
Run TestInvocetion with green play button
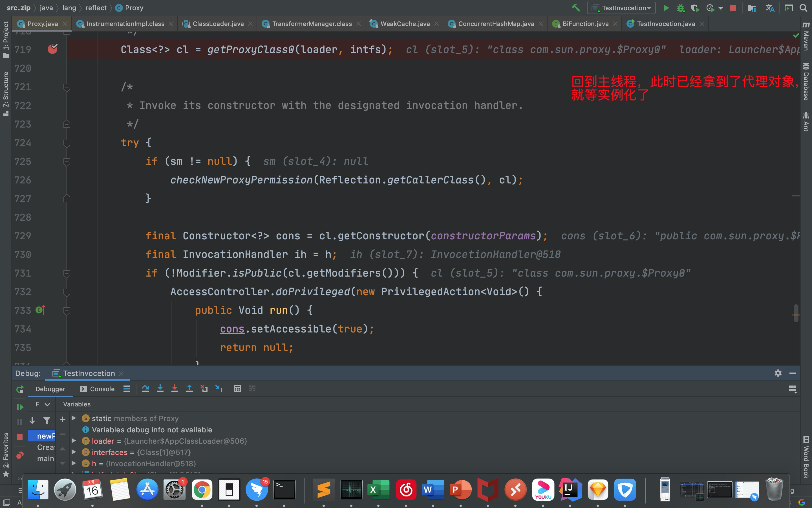point(666,8)
